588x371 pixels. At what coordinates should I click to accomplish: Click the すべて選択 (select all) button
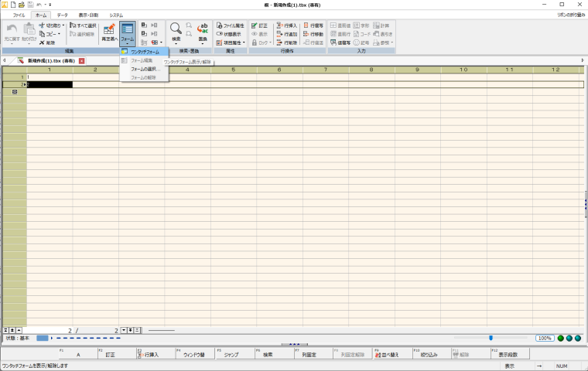click(x=83, y=26)
